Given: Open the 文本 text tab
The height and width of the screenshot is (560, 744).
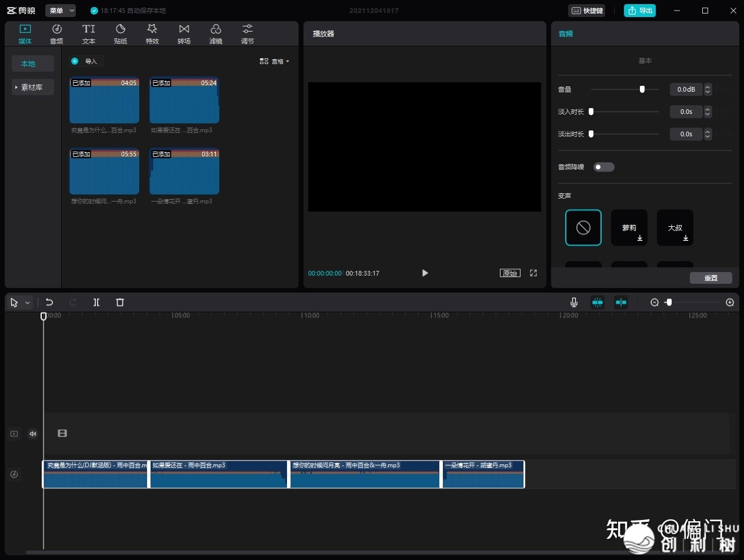Looking at the screenshot, I should (89, 34).
